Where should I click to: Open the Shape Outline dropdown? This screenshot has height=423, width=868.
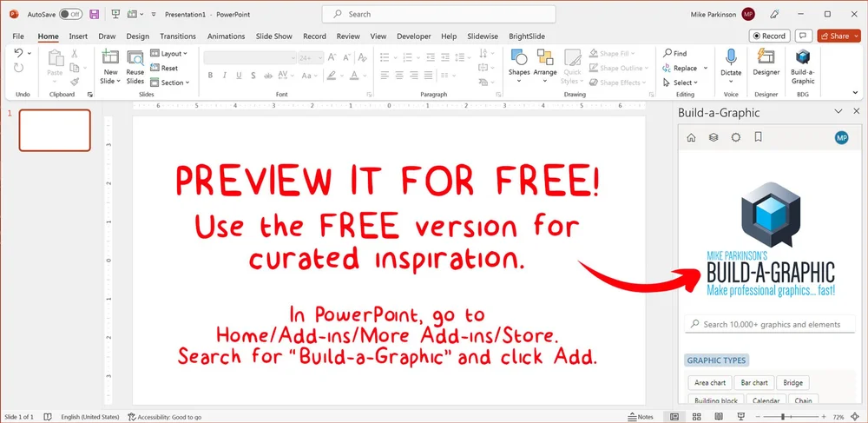pyautogui.click(x=618, y=68)
